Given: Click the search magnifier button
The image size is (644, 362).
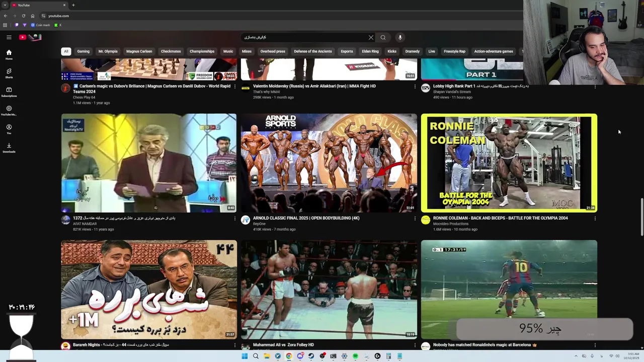Looking at the screenshot, I should click(383, 37).
